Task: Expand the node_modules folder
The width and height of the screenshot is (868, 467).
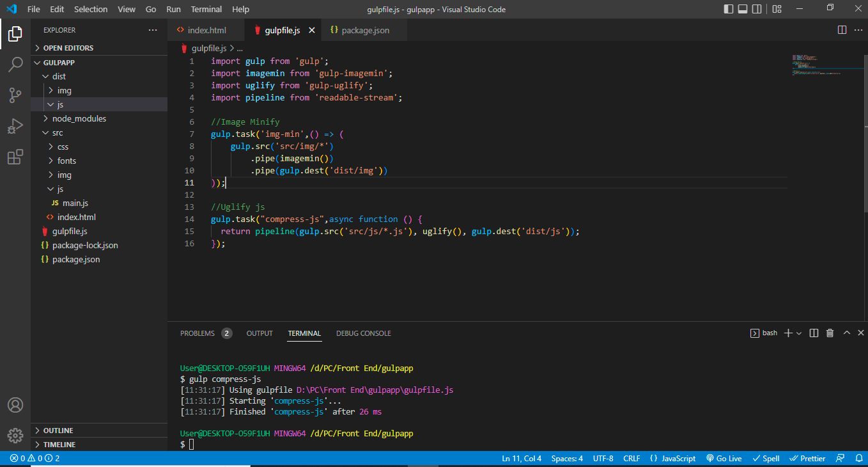Action: click(x=99, y=118)
